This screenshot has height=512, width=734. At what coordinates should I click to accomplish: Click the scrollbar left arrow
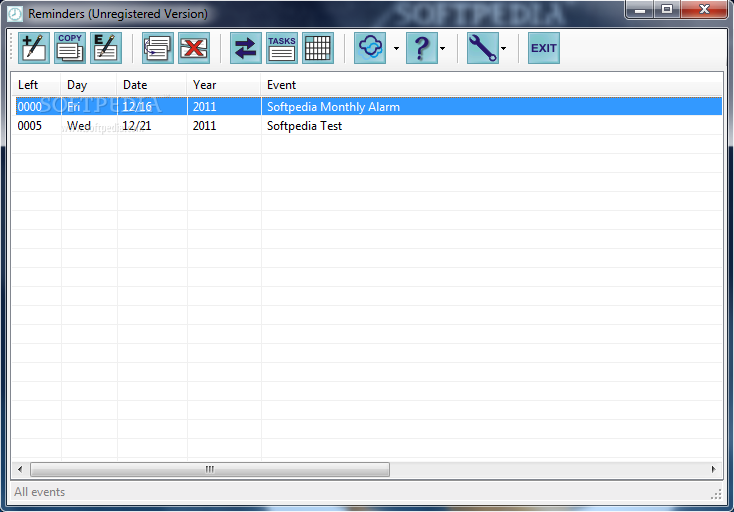point(20,469)
